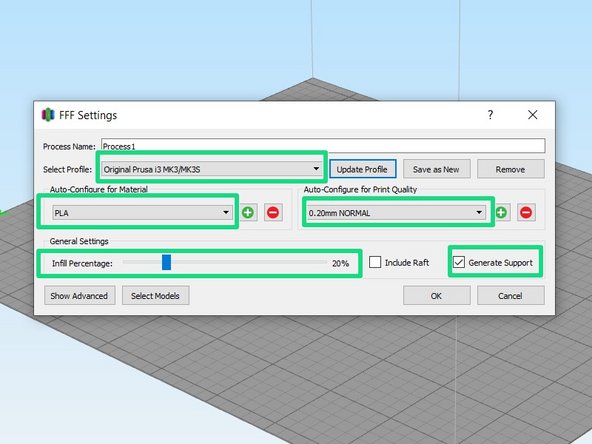Click the Update Profile button

click(x=362, y=169)
